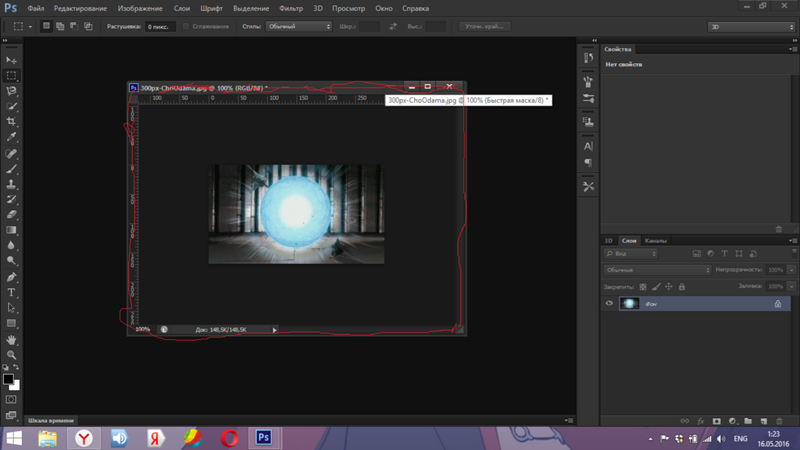The height and width of the screenshot is (450, 800).
Task: Open the Справка menu
Action: (x=415, y=8)
